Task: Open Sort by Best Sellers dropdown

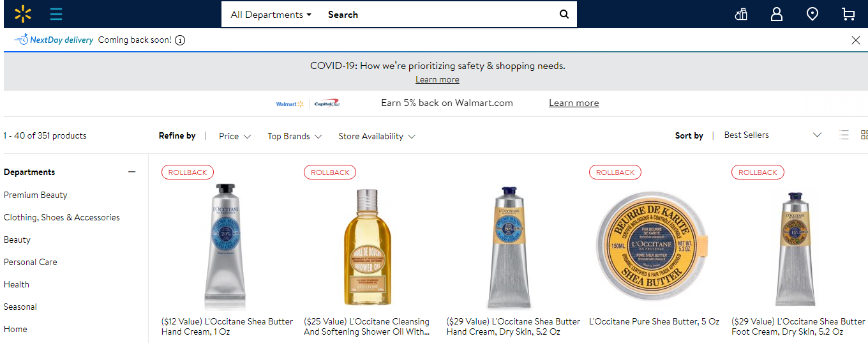Action: (772, 135)
